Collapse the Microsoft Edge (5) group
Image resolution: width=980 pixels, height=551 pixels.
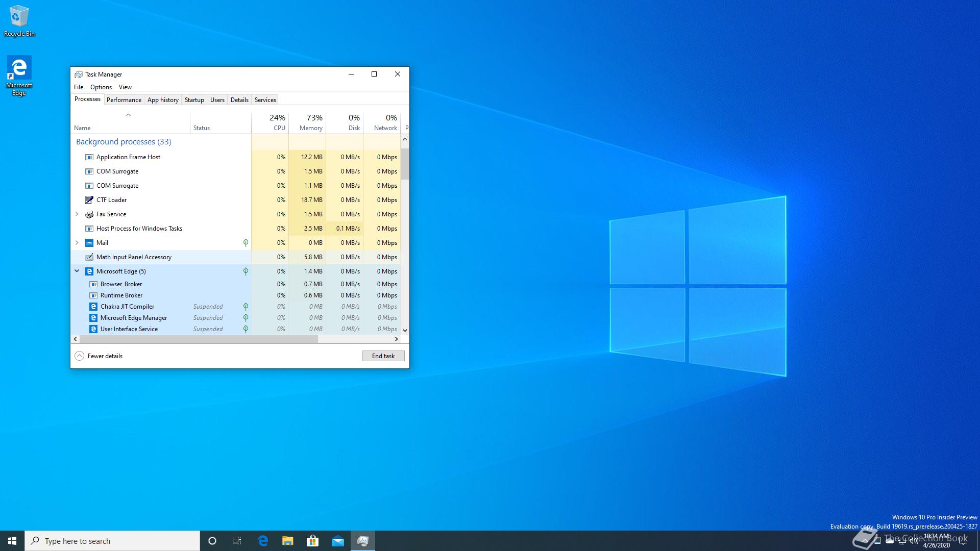click(77, 271)
